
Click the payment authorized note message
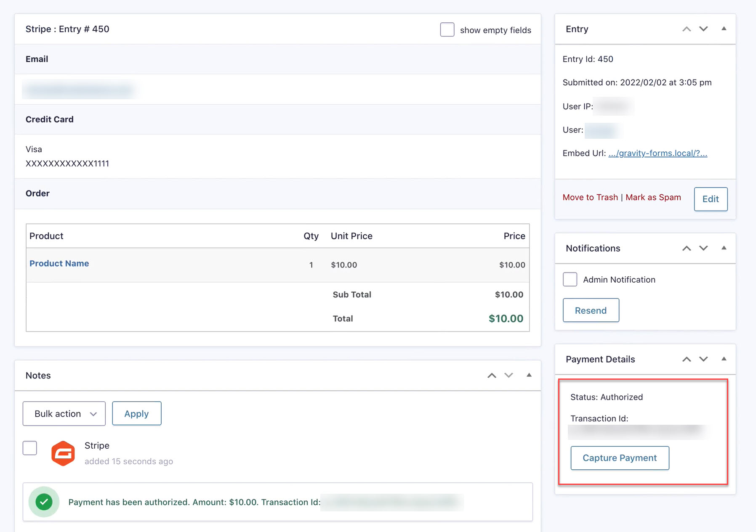(x=194, y=502)
